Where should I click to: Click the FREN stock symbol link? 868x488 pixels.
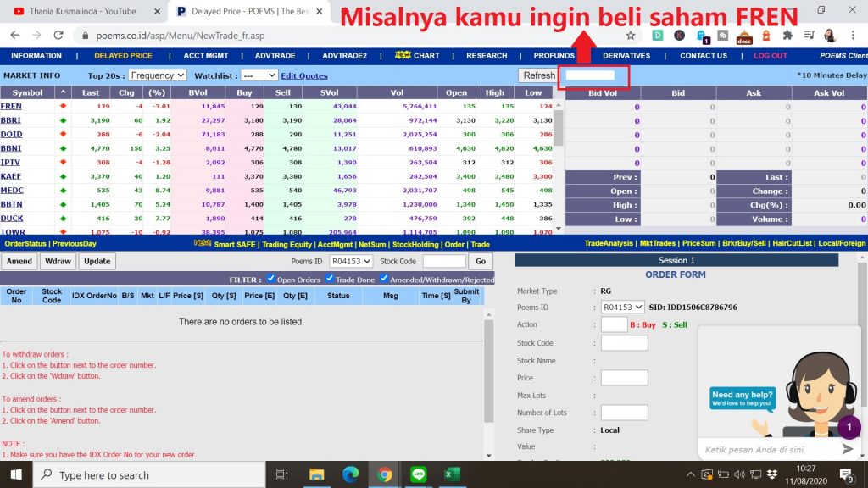tap(12, 107)
